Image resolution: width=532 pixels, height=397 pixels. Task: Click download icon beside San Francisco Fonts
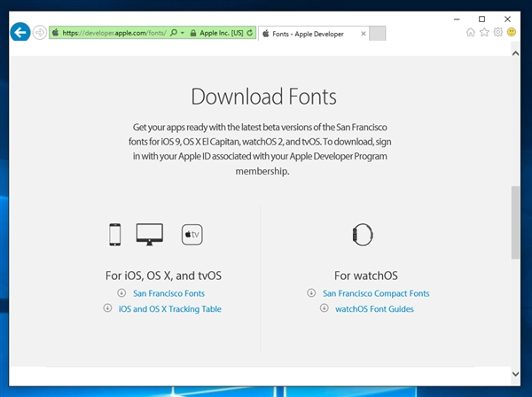click(x=121, y=292)
